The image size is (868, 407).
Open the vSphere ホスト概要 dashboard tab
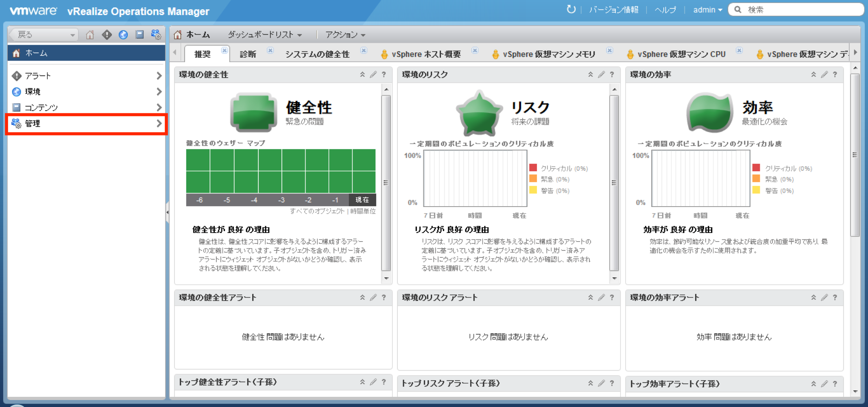pos(424,54)
